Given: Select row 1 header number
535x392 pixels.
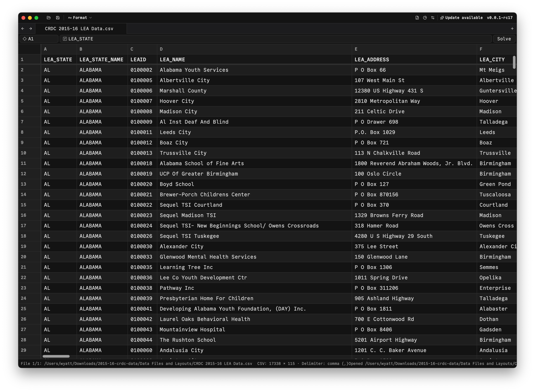Looking at the screenshot, I should coord(29,59).
